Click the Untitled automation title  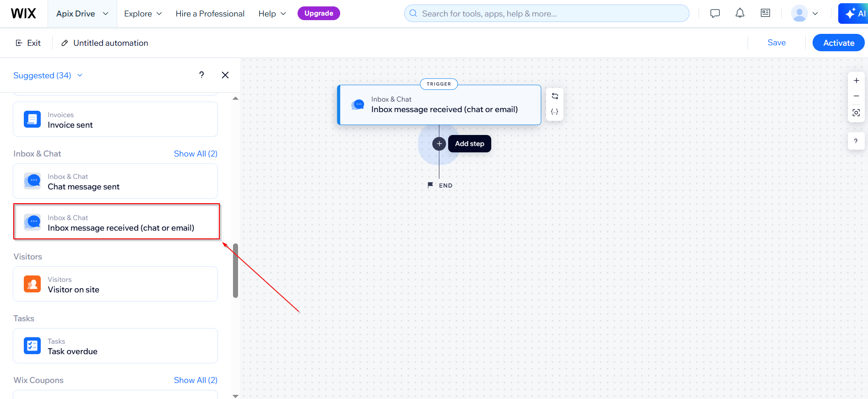[111, 43]
